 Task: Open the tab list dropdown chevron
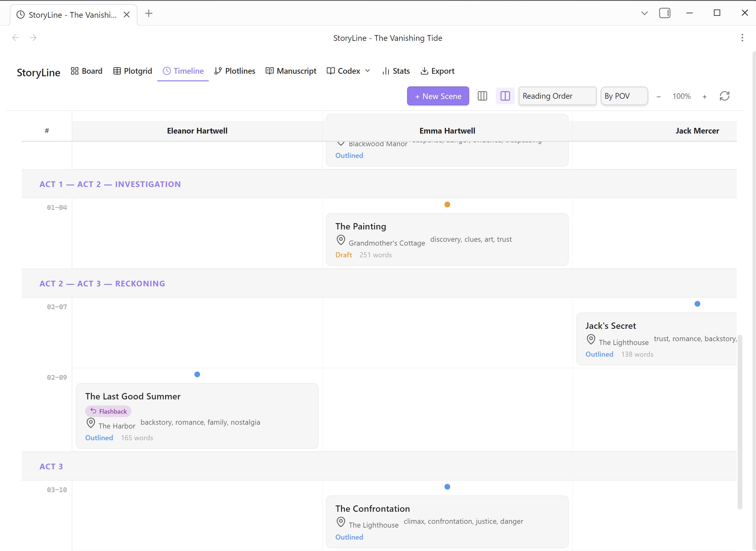click(644, 13)
